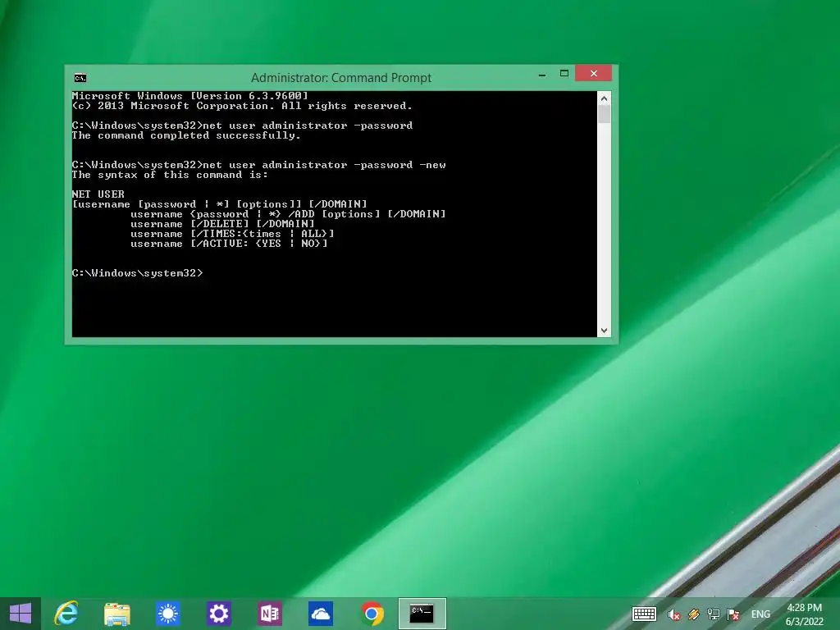The image size is (840, 630).
Task: Click the Safely Remove Hardware tray icon
Action: (694, 614)
